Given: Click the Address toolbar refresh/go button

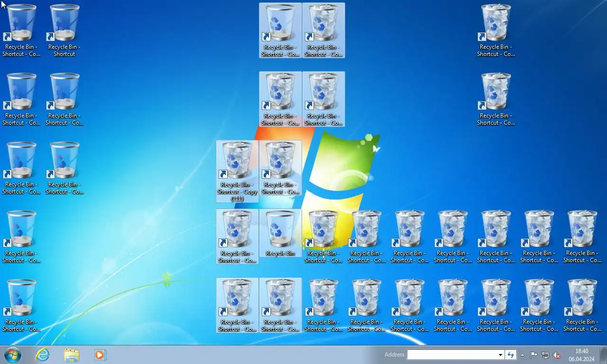Looking at the screenshot, I should (511, 355).
